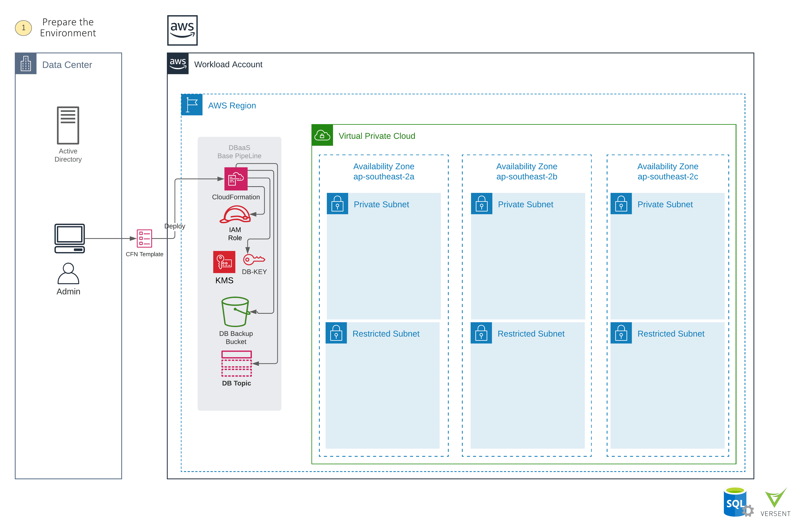Screen dimensions: 806x532
Task: Select the 'Data Center' label text
Action: pyautogui.click(x=67, y=65)
